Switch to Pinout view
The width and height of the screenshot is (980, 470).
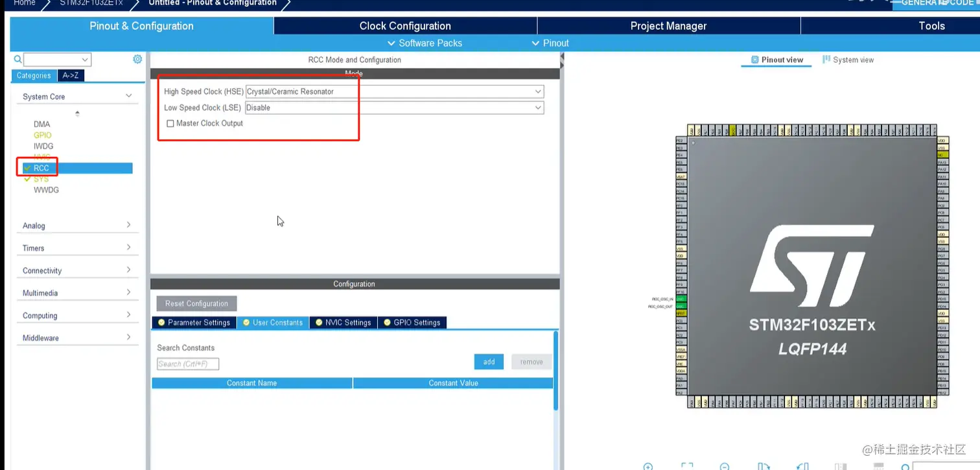pyautogui.click(x=776, y=60)
